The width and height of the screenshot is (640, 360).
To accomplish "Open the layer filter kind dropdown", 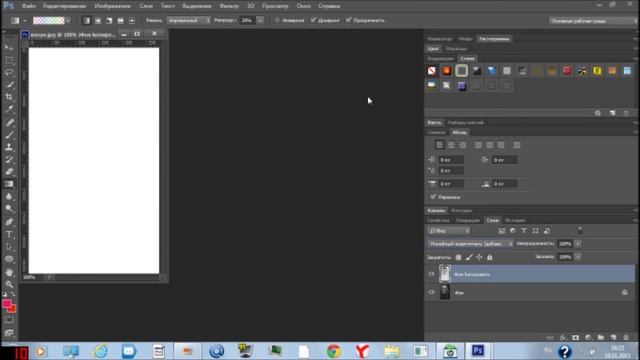I will click(x=449, y=231).
